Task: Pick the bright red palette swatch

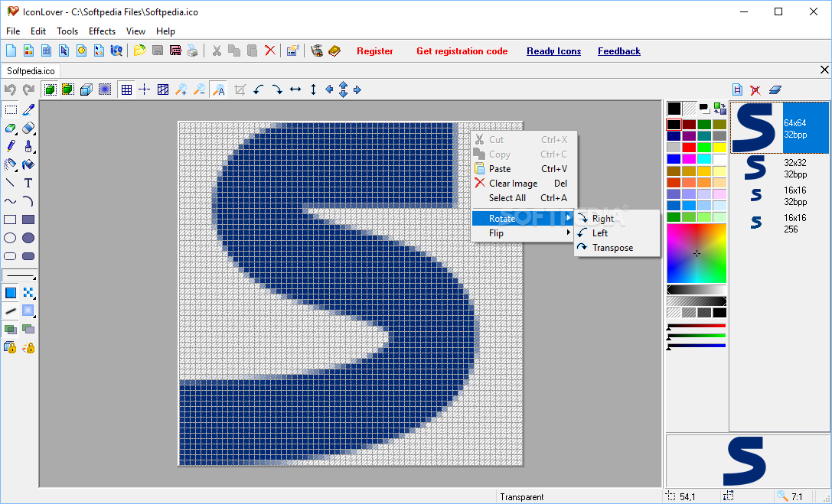Action: pyautogui.click(x=689, y=148)
